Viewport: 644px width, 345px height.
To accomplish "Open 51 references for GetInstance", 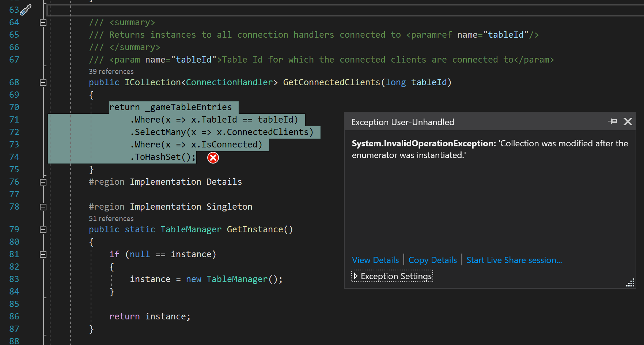I will coord(111,218).
